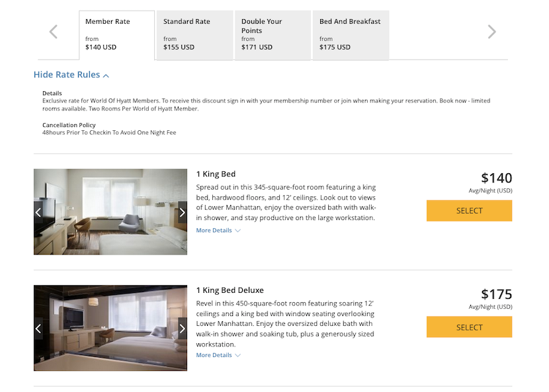
Task: Show previous photo of 1 King Bed
Action: pos(38,212)
